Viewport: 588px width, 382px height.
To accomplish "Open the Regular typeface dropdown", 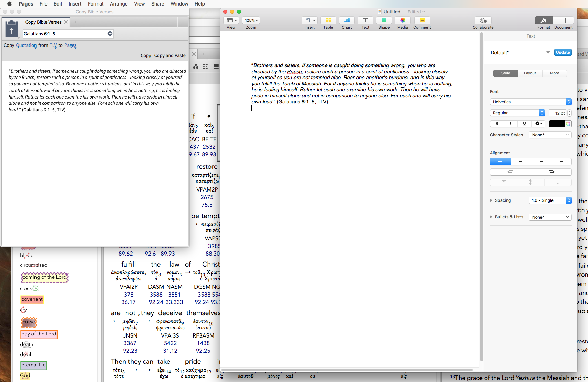I will pyautogui.click(x=517, y=113).
